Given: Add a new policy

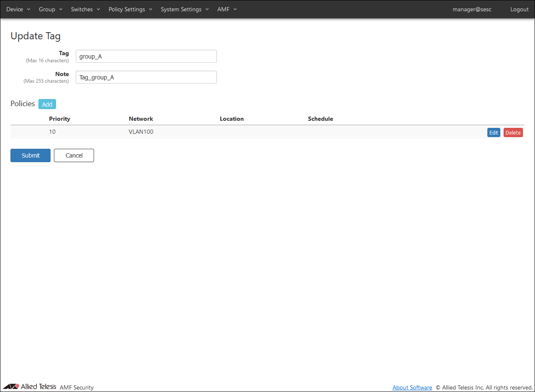Looking at the screenshot, I should click(x=47, y=104).
